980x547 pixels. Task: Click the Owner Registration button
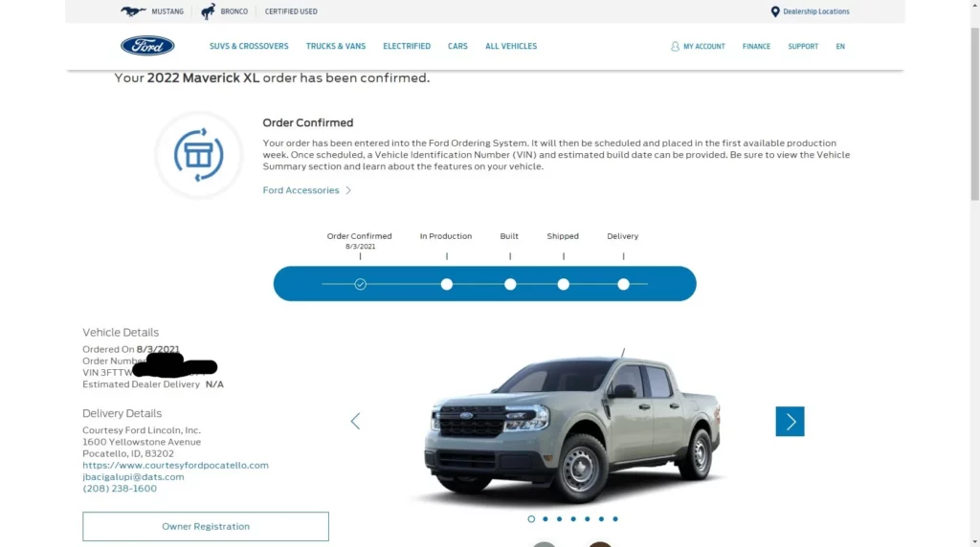206,526
